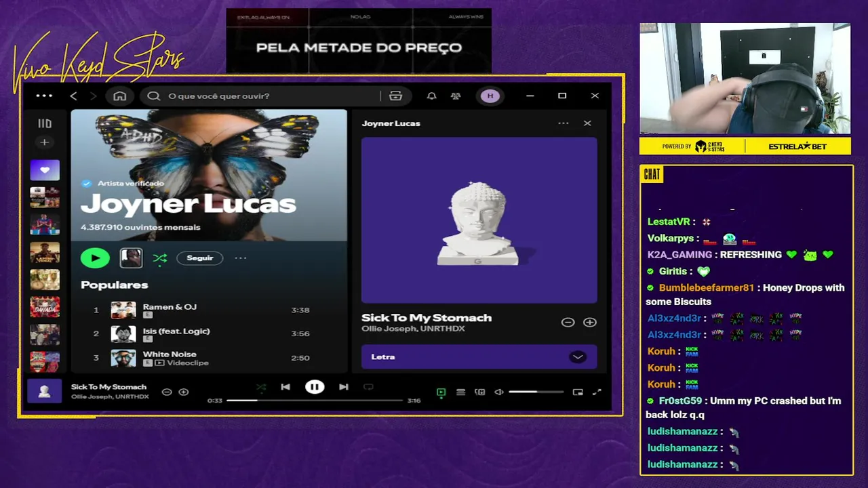
Task: Play track 'Ramen & OJ'
Action: point(170,307)
